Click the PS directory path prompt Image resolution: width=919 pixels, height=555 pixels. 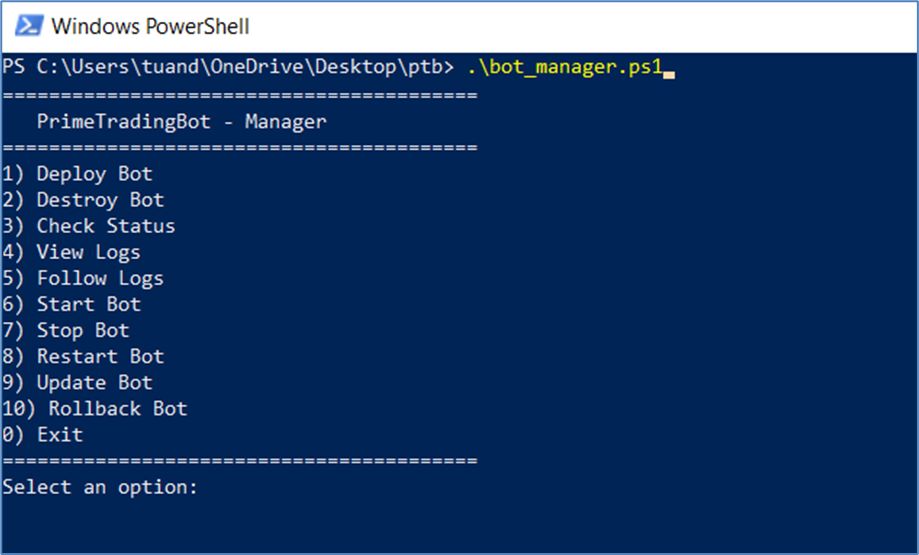tap(229, 69)
